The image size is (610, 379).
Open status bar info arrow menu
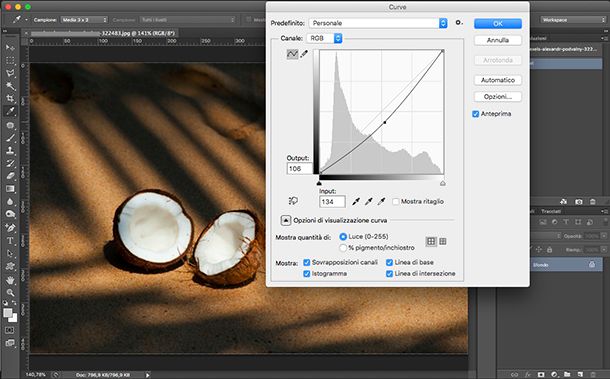(147, 375)
